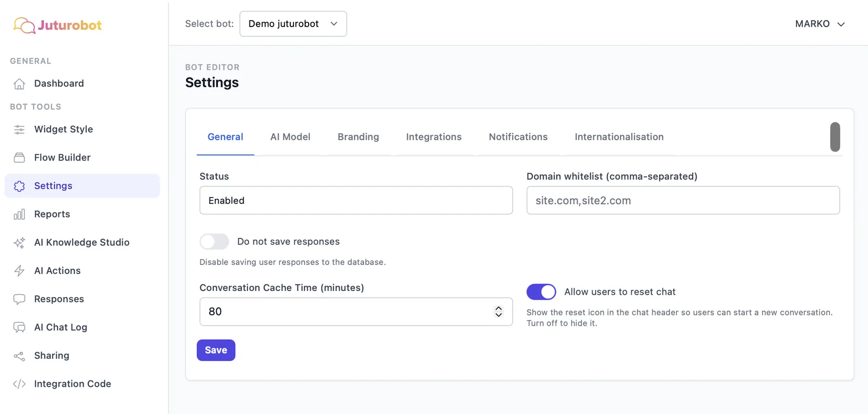Viewport: 868px width, 414px height.
Task: Switch to the AI Model tab
Action: (290, 137)
